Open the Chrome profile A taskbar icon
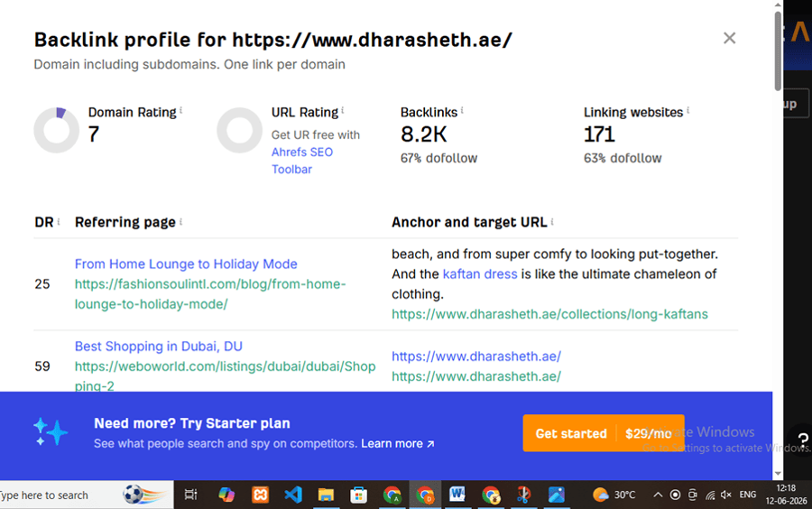Screen dimensions: 812x509 [392, 495]
